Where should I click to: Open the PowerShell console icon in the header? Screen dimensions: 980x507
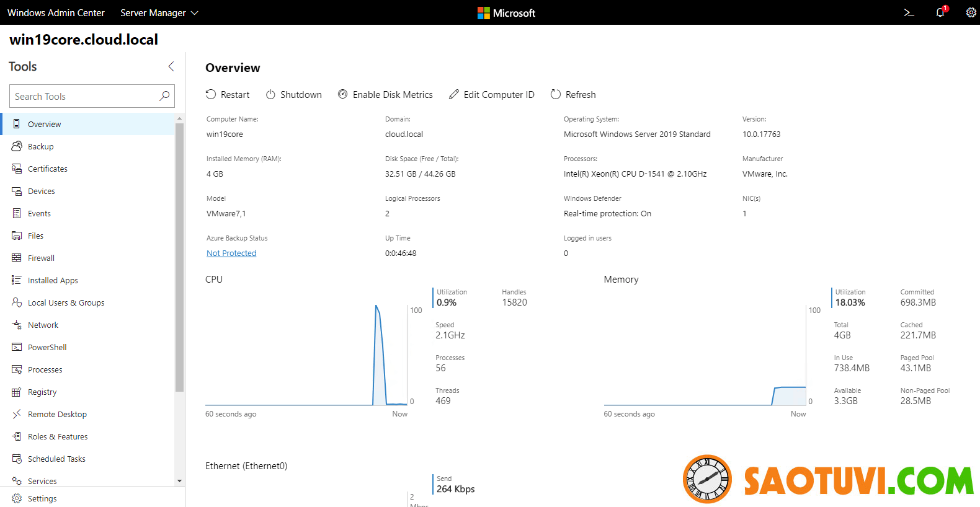(x=909, y=12)
